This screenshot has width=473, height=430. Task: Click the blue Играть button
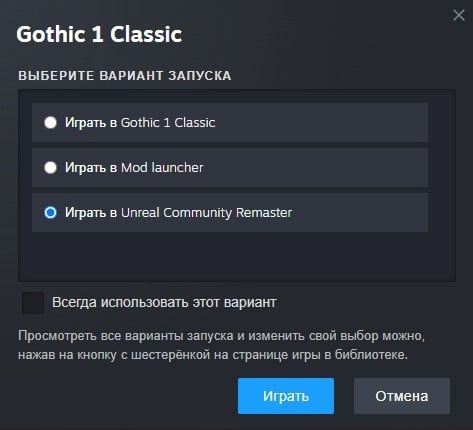pos(286,396)
